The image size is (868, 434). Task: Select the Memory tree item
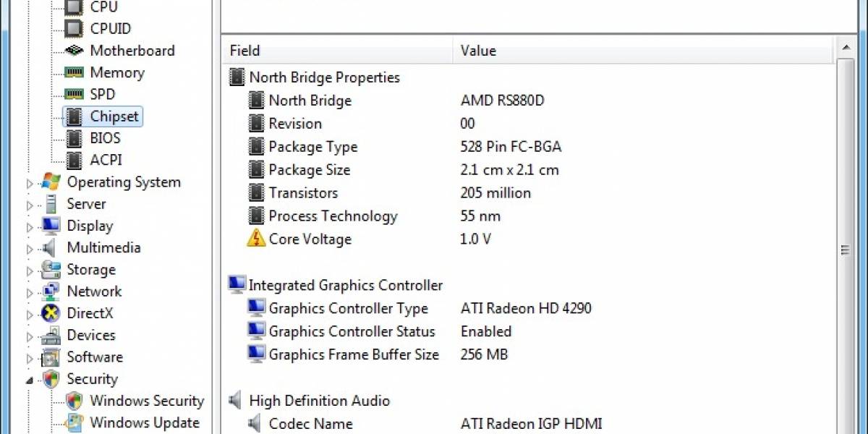coord(117,72)
